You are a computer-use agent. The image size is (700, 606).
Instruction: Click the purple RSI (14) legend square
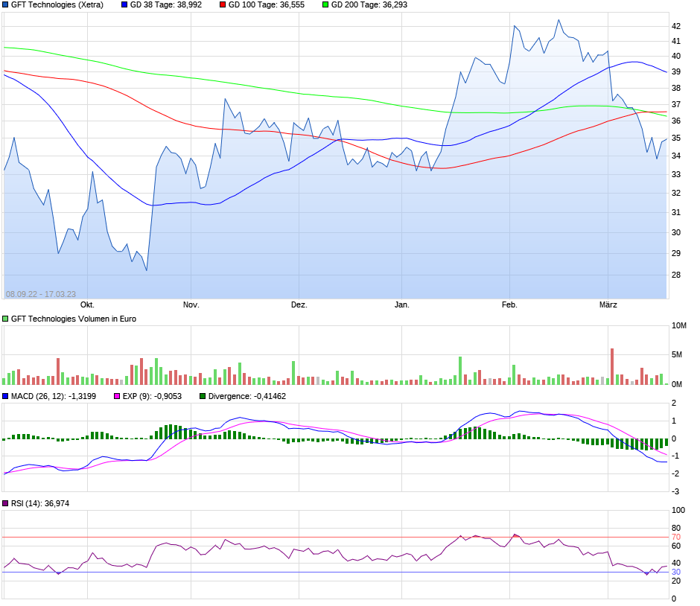point(5,503)
